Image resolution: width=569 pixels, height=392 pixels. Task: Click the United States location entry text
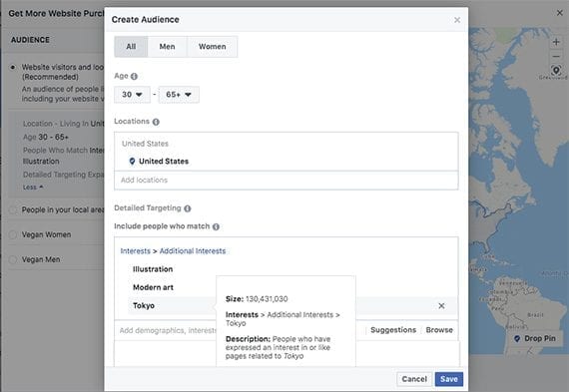point(164,162)
